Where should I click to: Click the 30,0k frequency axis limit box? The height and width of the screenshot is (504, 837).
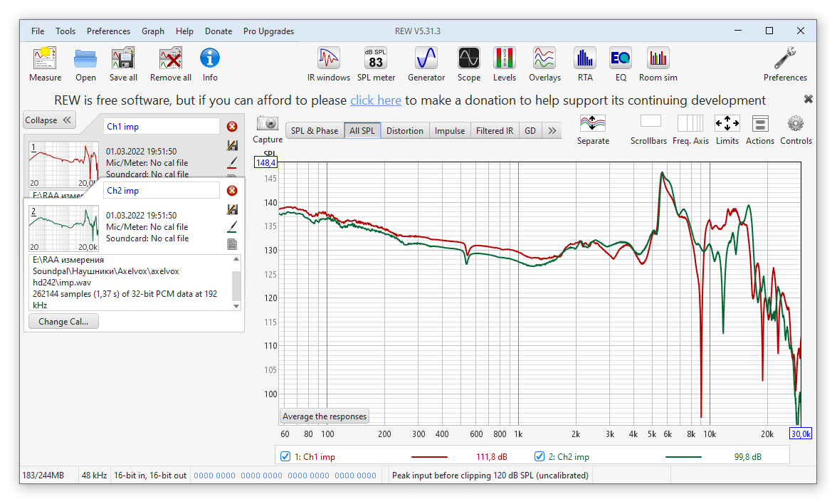pos(801,434)
